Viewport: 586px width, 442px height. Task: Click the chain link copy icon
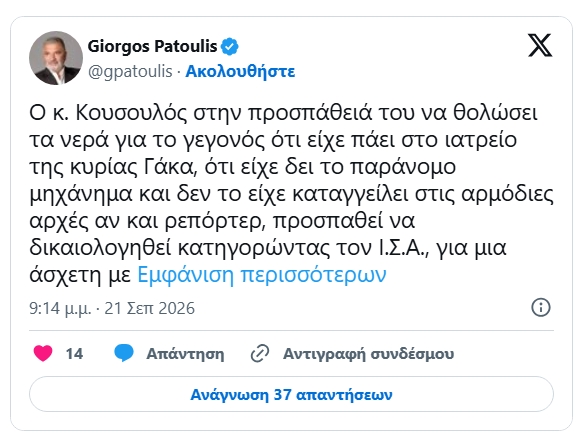pos(260,354)
